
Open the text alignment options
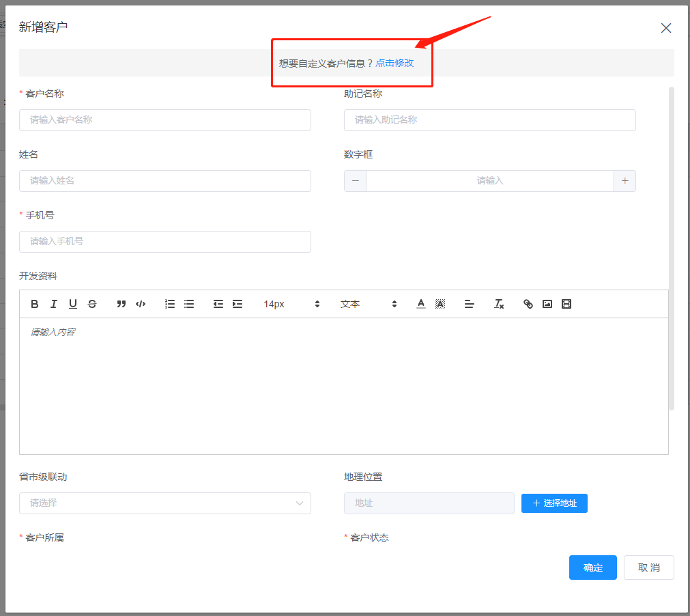coord(470,304)
